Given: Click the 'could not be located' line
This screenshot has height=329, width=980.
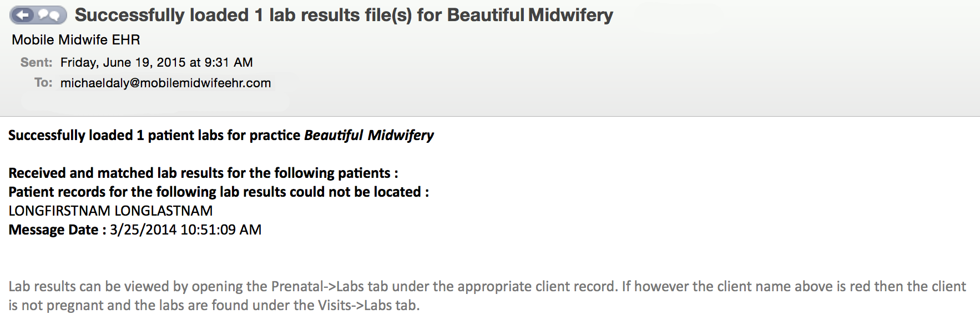Looking at the screenshot, I should pos(219,192).
